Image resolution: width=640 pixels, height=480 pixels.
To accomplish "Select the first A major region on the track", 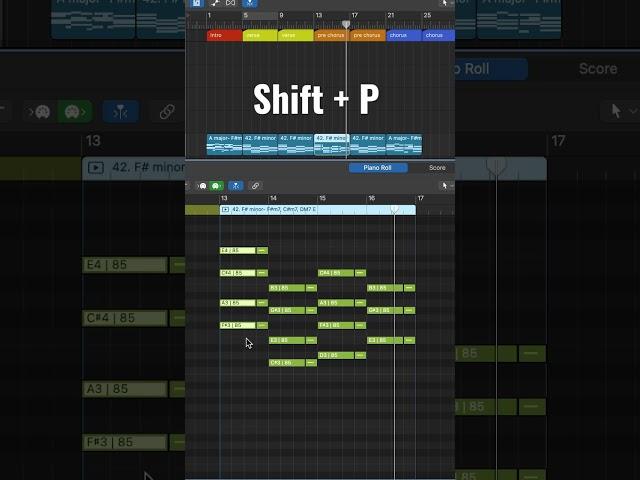I will click(x=224, y=145).
